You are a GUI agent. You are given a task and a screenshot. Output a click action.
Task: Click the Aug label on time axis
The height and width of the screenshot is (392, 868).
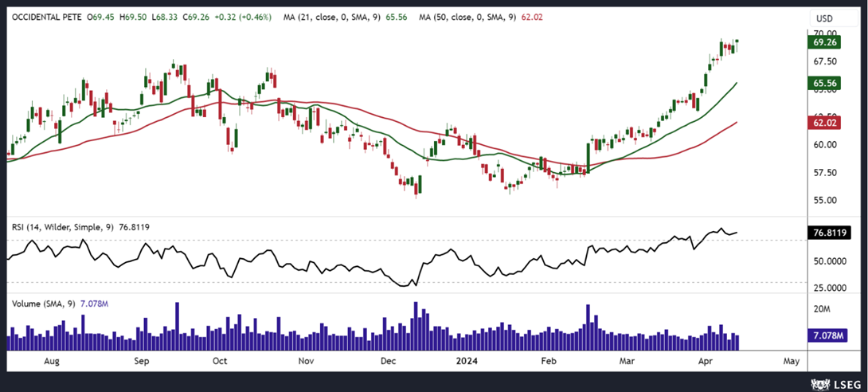(x=51, y=361)
